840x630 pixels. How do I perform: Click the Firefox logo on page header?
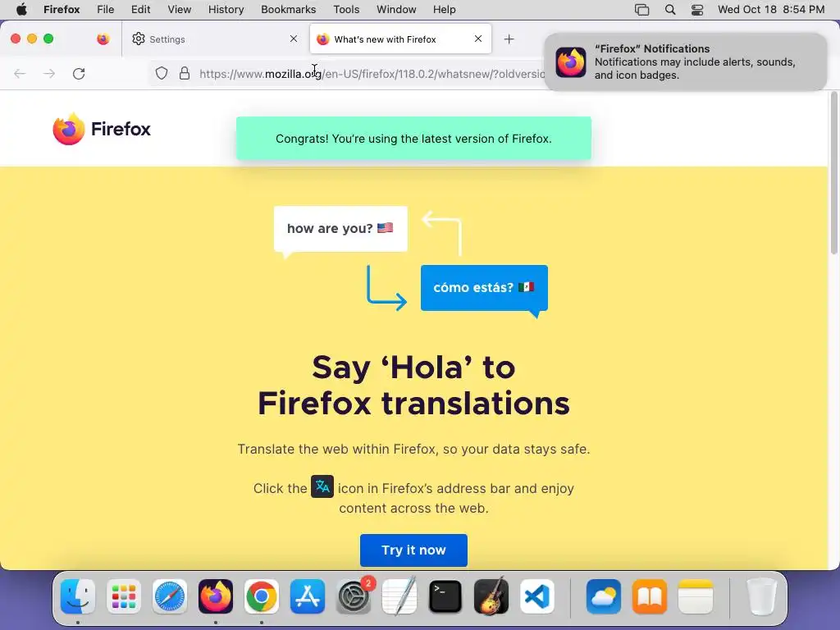(102, 129)
